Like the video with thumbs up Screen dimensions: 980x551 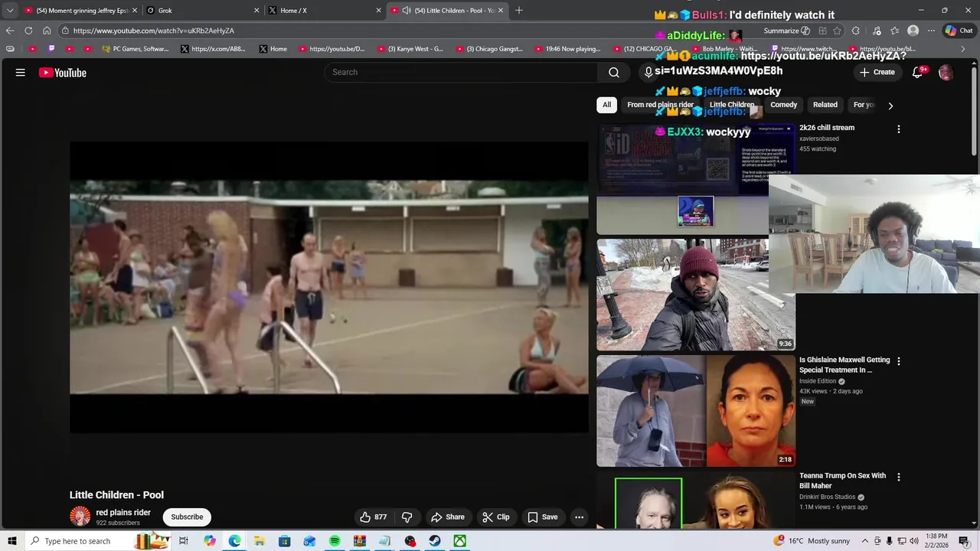click(x=373, y=517)
